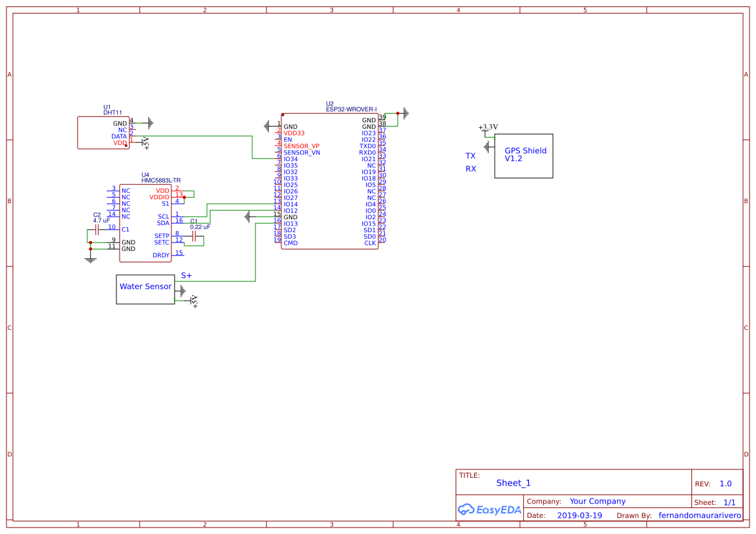The image size is (756, 534).
Task: Select ground symbol at ESP32 pin 1
Action: click(268, 127)
